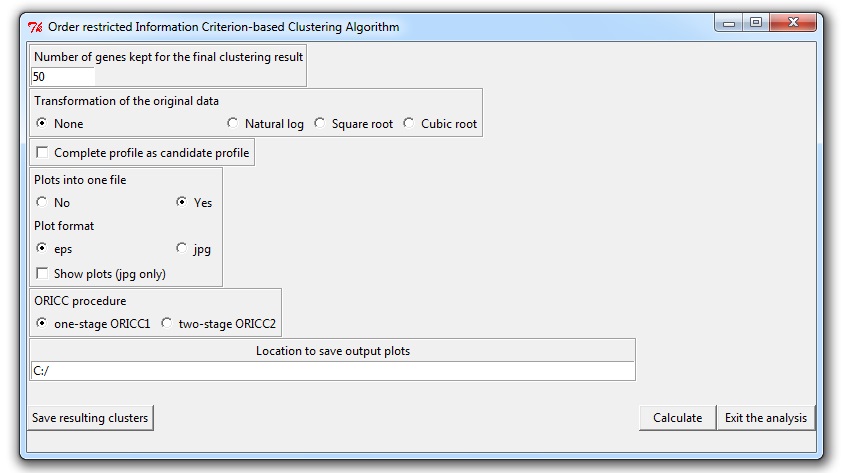Select one-stage ORICC1 procedure
This screenshot has width=844, height=473.
coord(42,323)
